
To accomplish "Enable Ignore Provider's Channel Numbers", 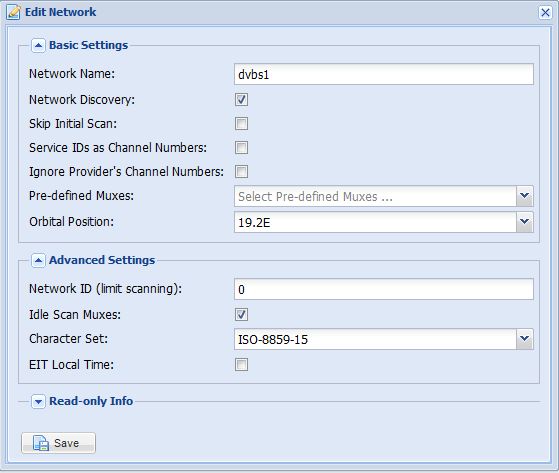I will pos(241,171).
